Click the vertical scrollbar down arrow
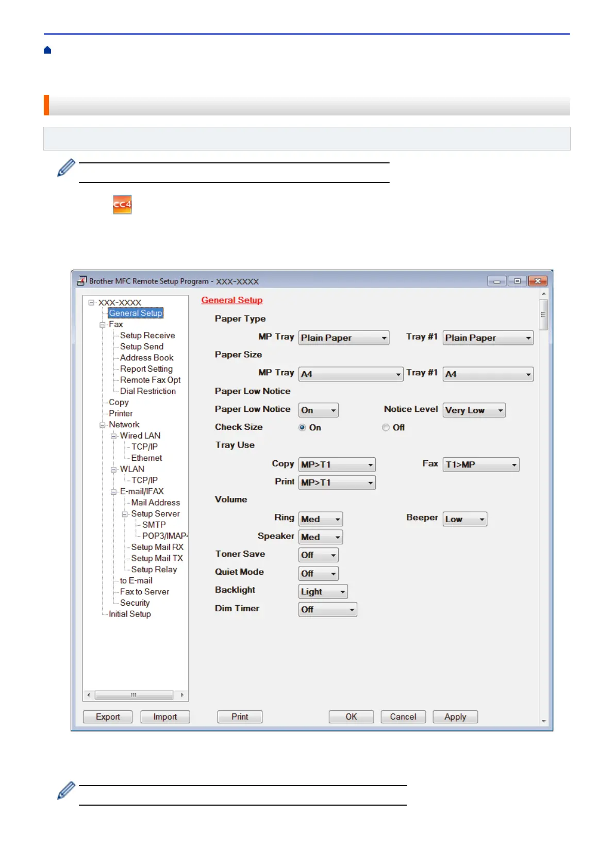Screen dimensions: 614x868 tap(543, 721)
